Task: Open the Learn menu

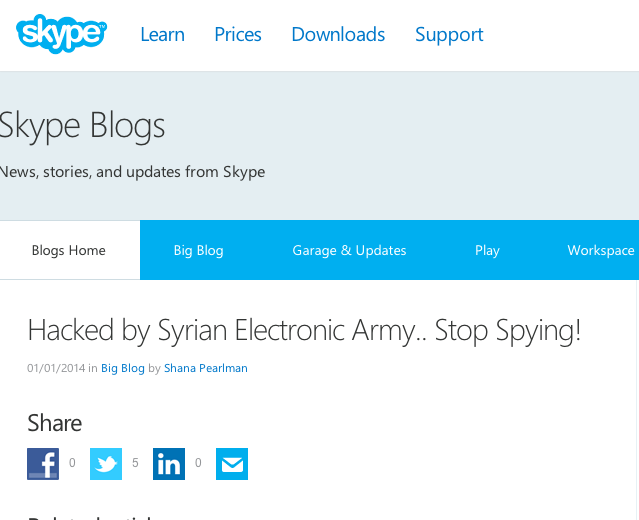Action: (163, 34)
